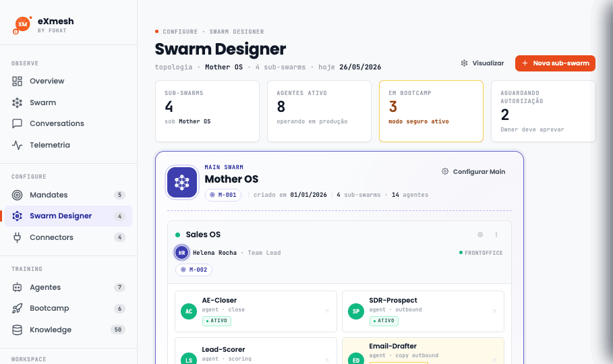The width and height of the screenshot is (613, 364).
Task: Create Nova sub-swarm
Action: (555, 63)
